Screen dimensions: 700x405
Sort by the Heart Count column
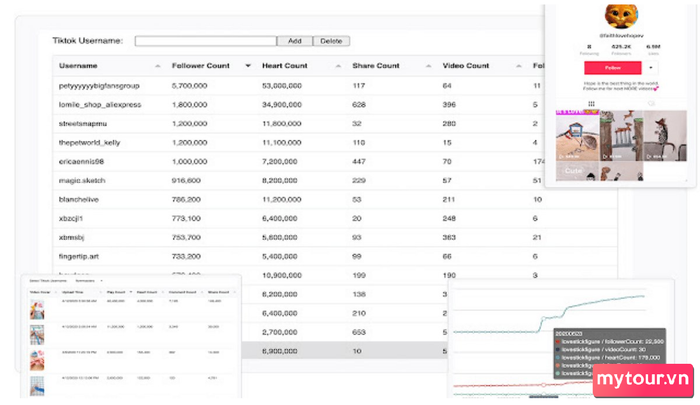283,66
